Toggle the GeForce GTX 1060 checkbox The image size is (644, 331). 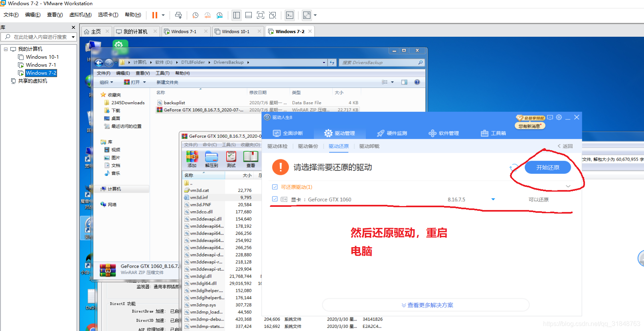275,199
